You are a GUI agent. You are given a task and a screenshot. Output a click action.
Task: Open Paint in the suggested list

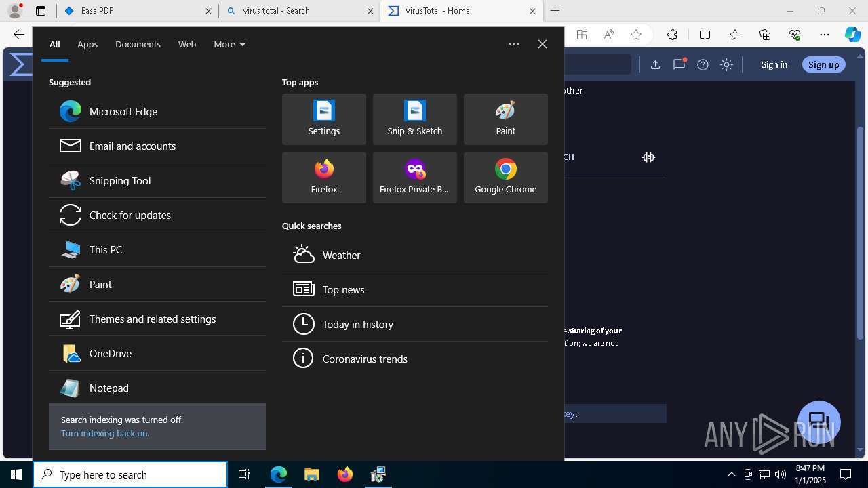pyautogui.click(x=157, y=284)
